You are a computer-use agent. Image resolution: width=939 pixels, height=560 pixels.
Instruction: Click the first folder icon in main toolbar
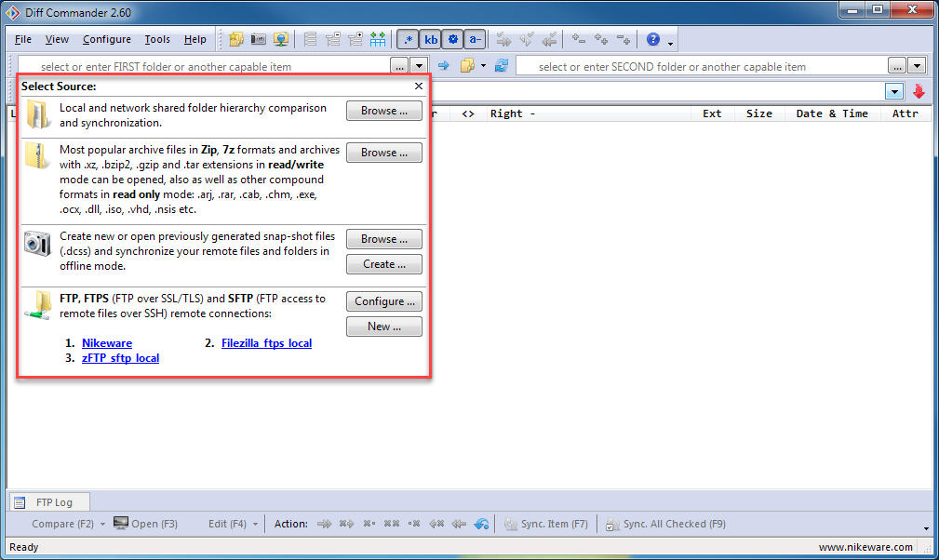pyautogui.click(x=236, y=39)
